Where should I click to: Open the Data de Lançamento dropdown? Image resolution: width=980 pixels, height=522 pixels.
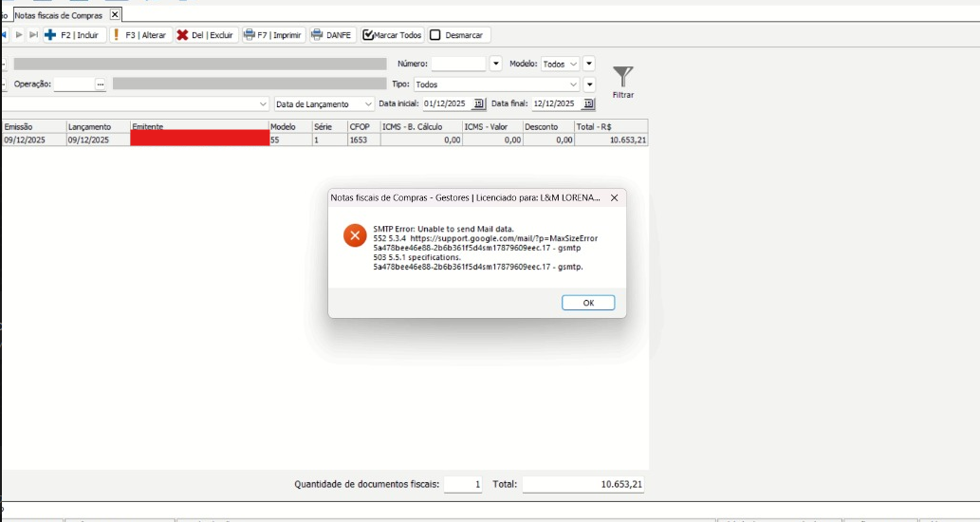tap(368, 104)
